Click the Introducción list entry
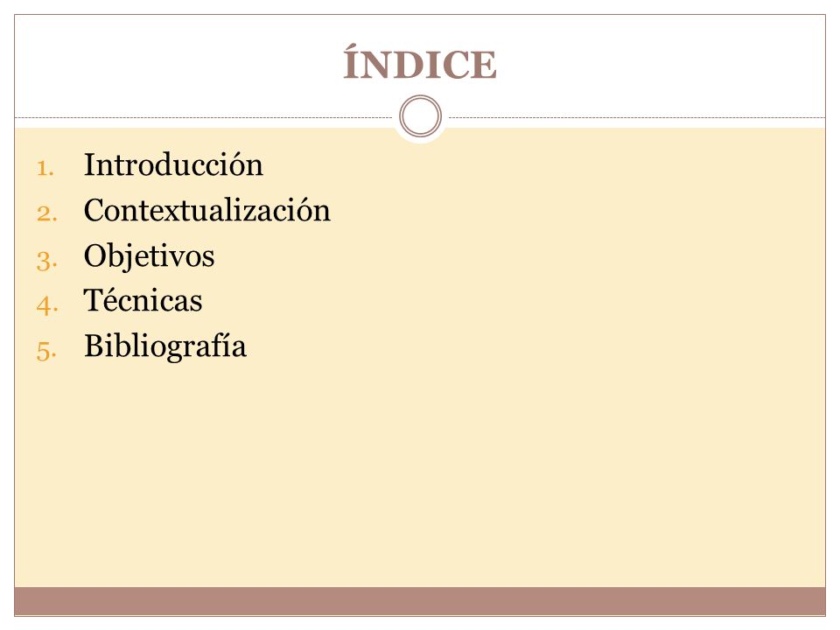The image size is (840, 630). point(173,164)
